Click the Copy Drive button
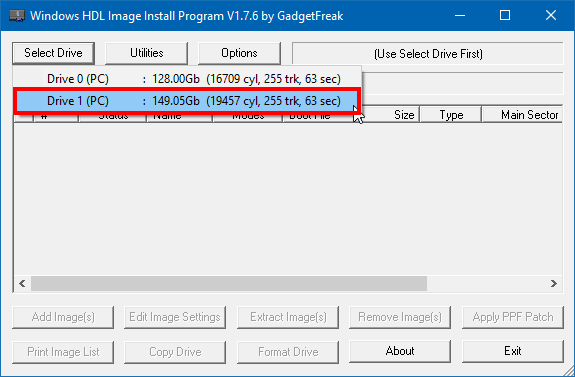Viewport: 575px width, 377px height. click(x=175, y=352)
